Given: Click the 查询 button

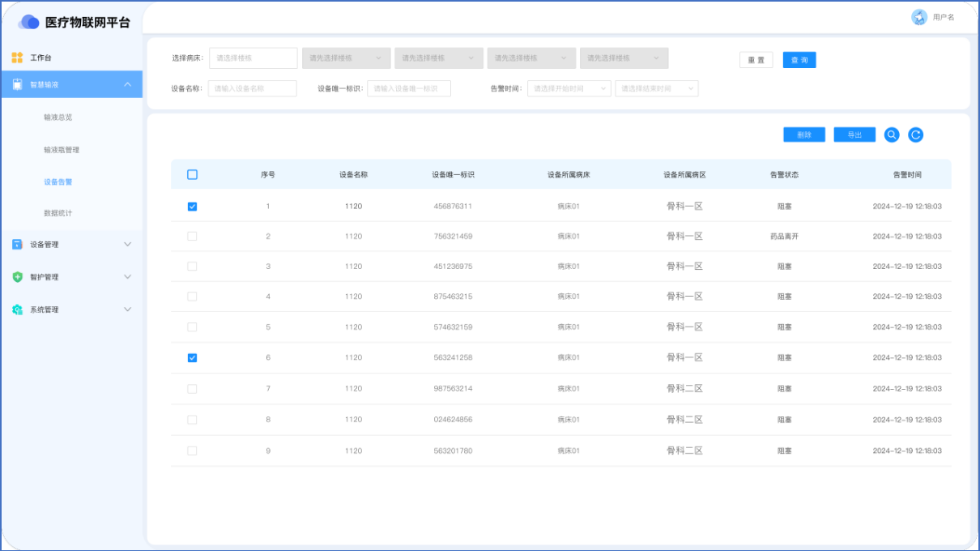Looking at the screenshot, I should point(799,60).
